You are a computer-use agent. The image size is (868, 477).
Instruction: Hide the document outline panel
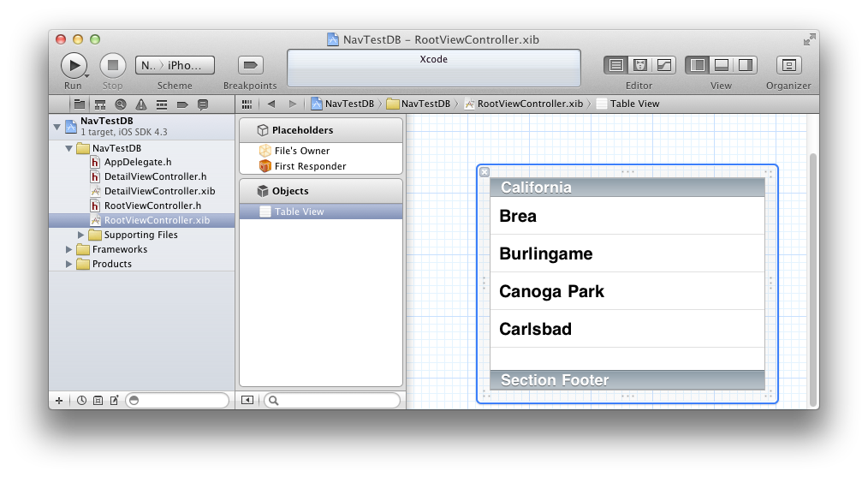pyautogui.click(x=247, y=400)
